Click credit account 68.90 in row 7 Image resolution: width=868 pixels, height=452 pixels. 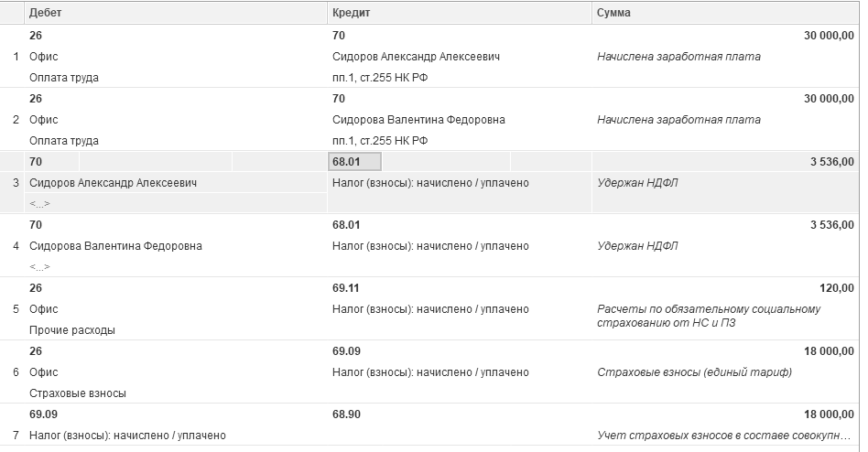point(346,414)
